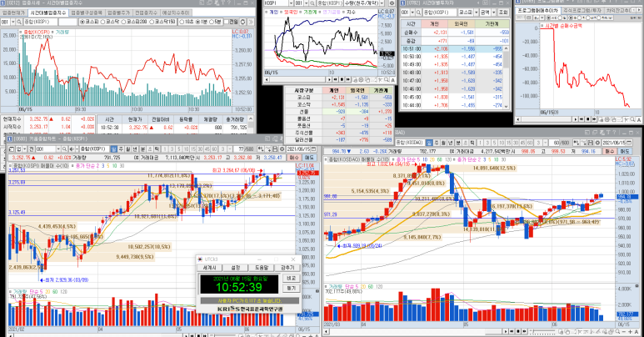Click the save disk icon in the KOSPI chart toolbar
This screenshot has height=337, width=644.
coord(275,149)
